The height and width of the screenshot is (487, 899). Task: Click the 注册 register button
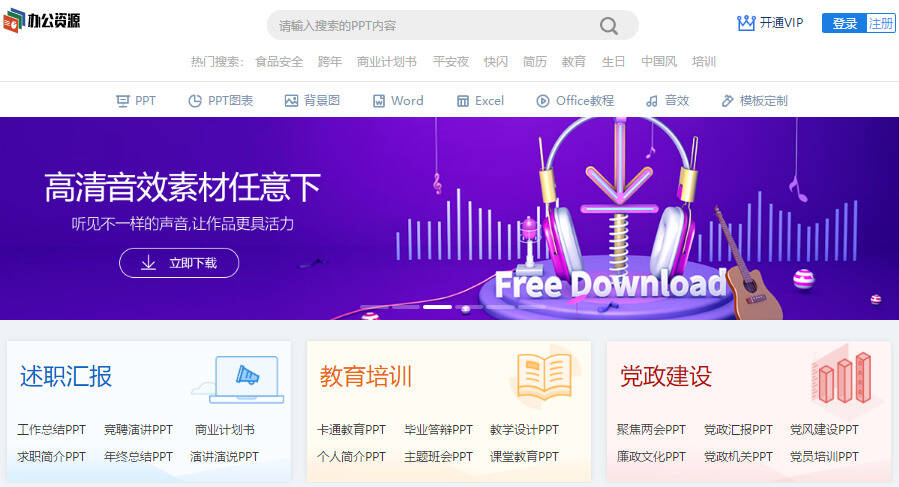(881, 24)
